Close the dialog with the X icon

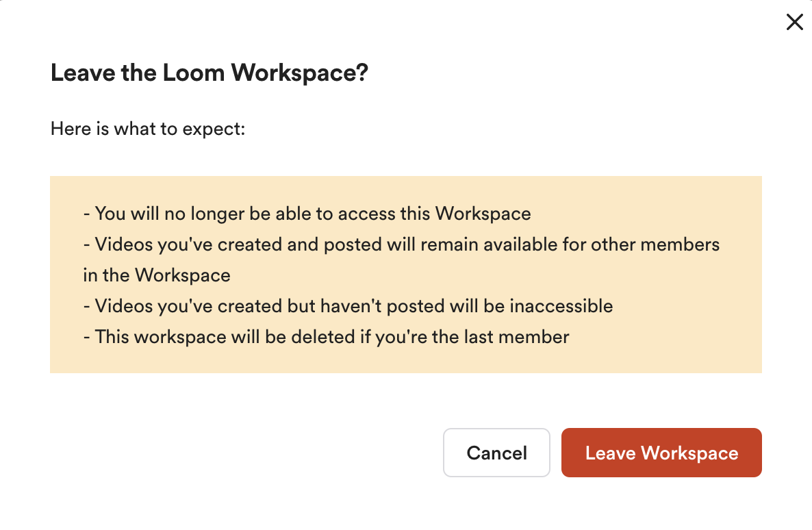tap(794, 23)
